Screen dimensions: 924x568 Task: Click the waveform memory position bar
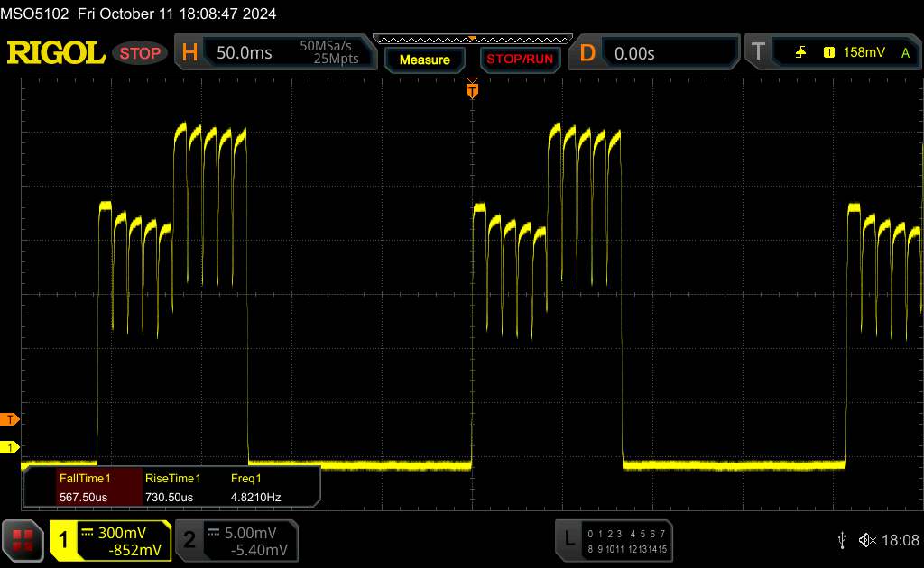(473, 40)
